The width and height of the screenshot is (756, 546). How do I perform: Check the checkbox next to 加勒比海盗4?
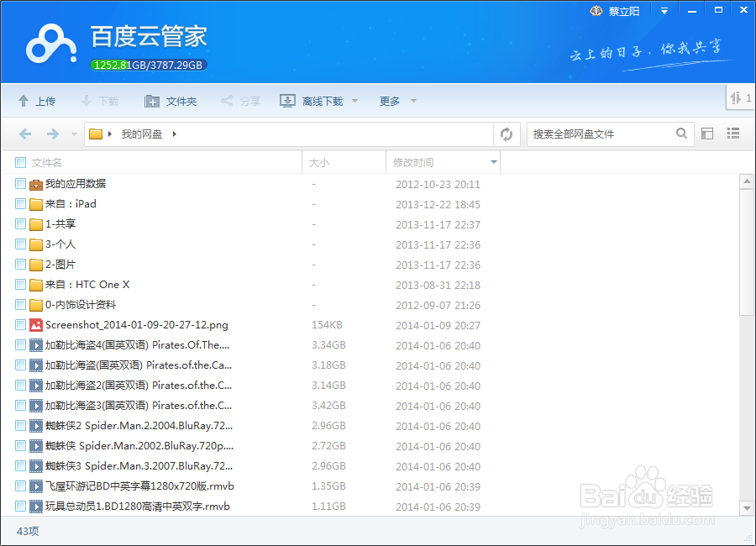click(18, 344)
